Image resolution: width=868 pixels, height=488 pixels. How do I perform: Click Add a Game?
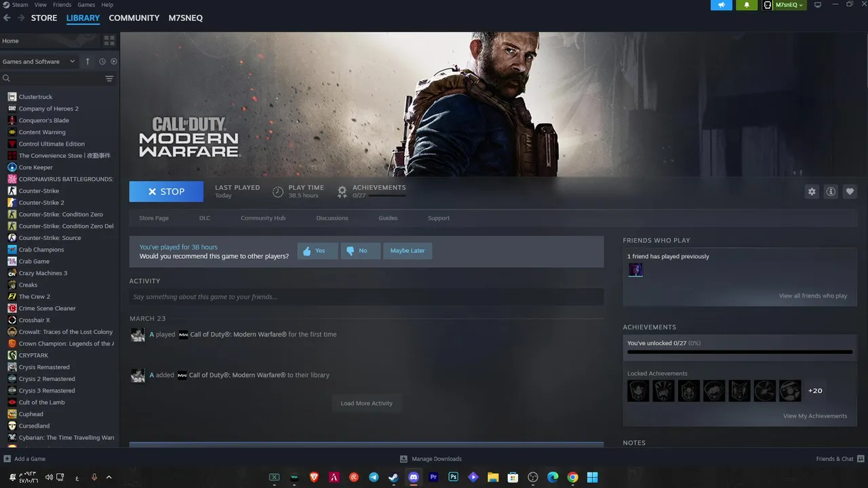pyautogui.click(x=24, y=459)
